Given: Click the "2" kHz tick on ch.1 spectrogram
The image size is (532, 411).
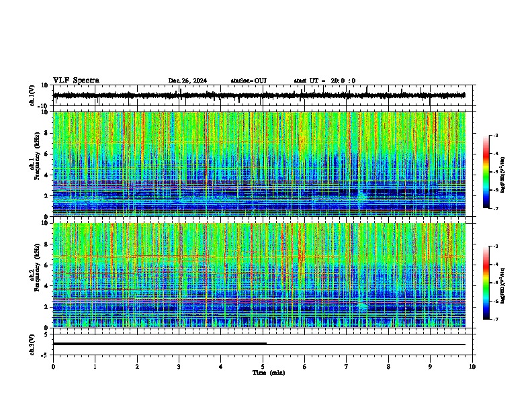Looking at the screenshot, I should [46, 195].
